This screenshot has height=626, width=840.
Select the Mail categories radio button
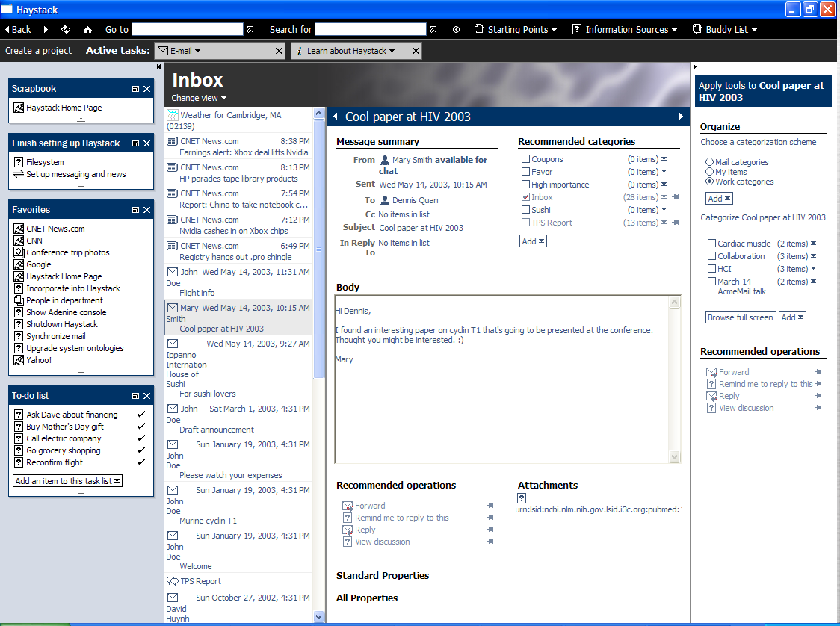point(709,162)
